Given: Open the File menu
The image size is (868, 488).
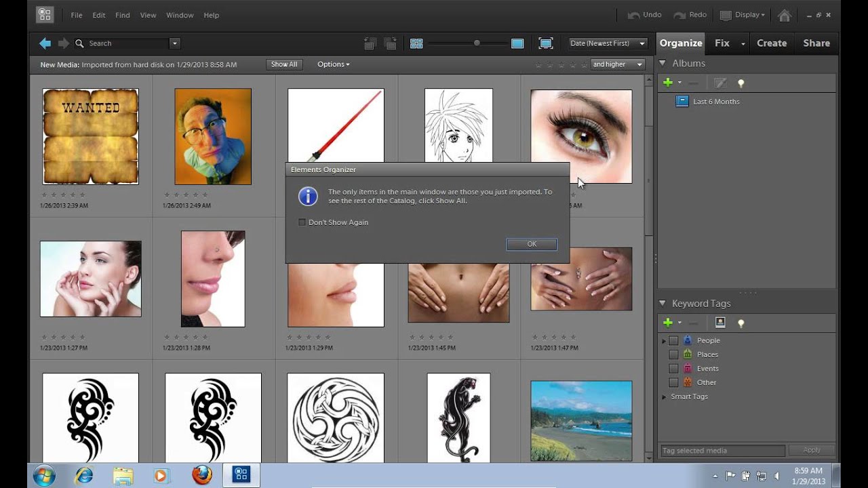Looking at the screenshot, I should 77,15.
